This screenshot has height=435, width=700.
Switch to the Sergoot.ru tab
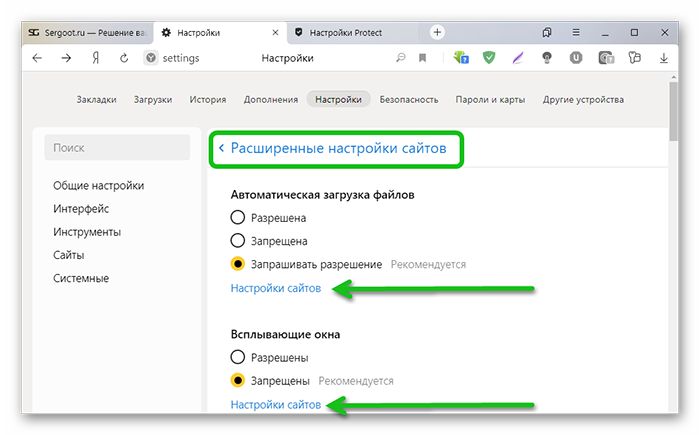[x=88, y=33]
